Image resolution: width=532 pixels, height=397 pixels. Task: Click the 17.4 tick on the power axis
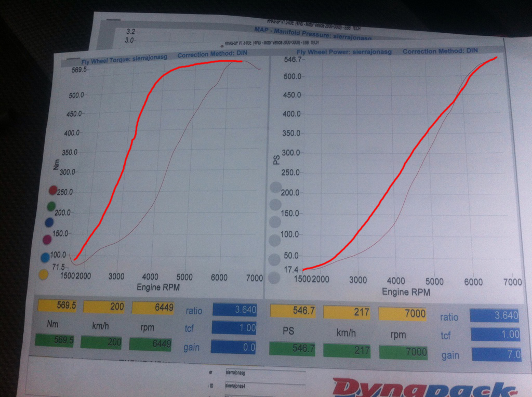291,270
